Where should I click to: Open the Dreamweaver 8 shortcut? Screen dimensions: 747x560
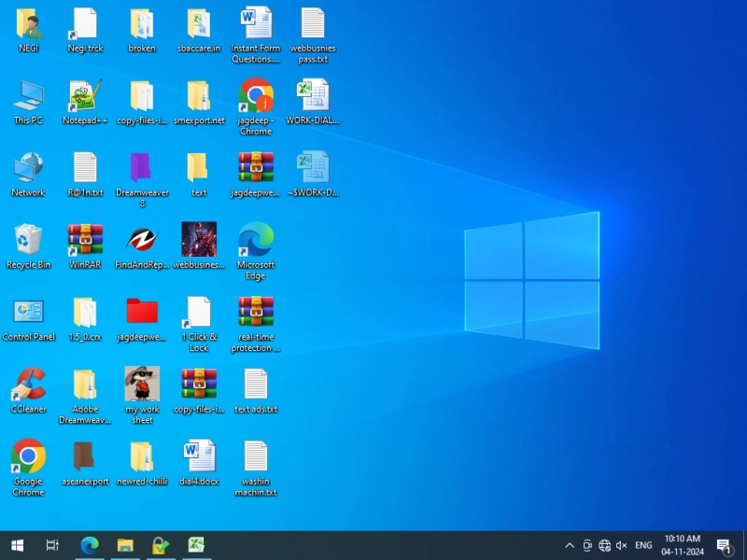point(142,168)
